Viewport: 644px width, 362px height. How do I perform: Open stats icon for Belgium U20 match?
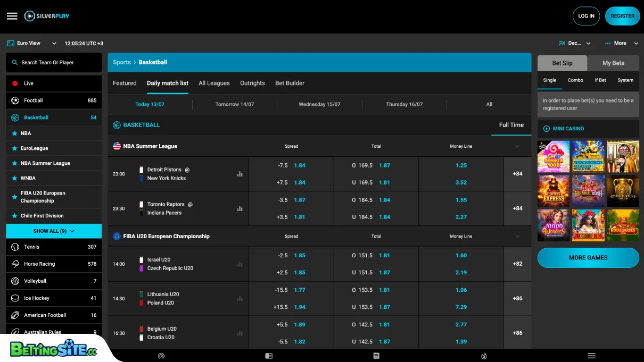[240, 333]
